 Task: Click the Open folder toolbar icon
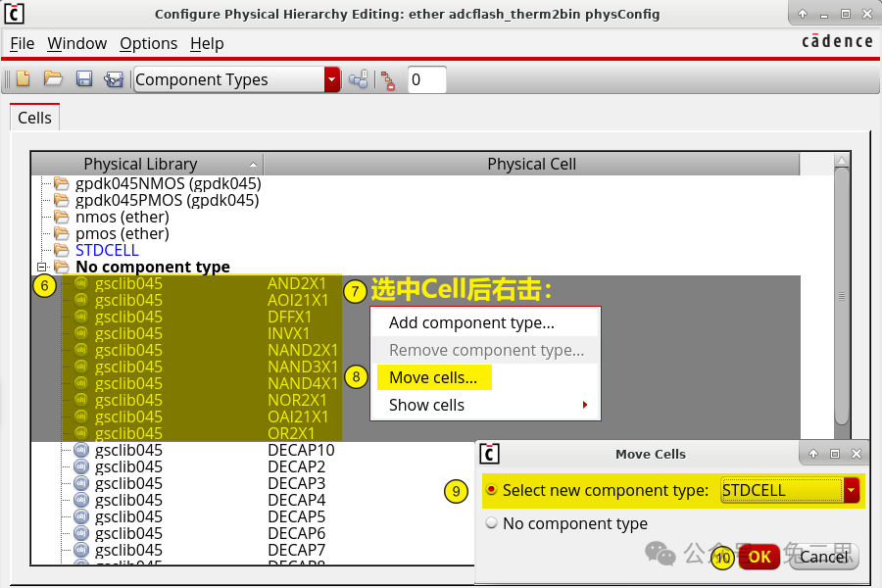pyautogui.click(x=53, y=78)
